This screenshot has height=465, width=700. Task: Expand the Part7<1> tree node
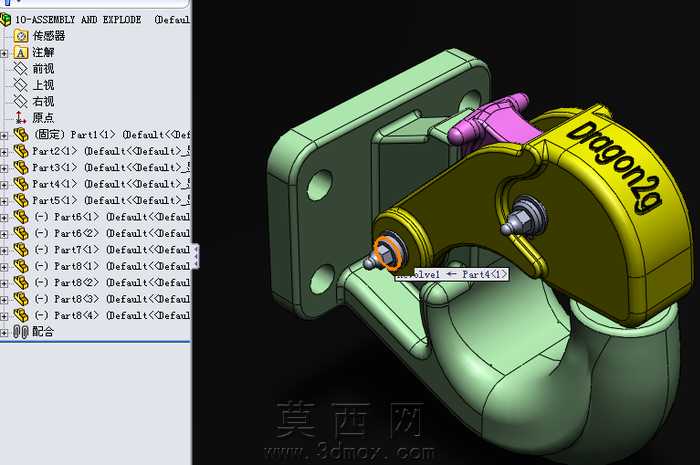coord(4,251)
